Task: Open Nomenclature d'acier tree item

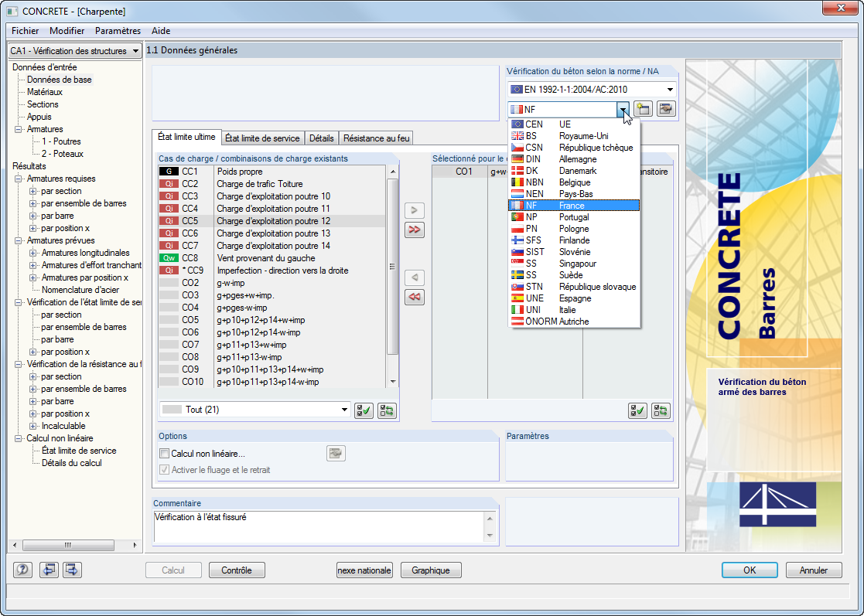Action: tap(80, 290)
